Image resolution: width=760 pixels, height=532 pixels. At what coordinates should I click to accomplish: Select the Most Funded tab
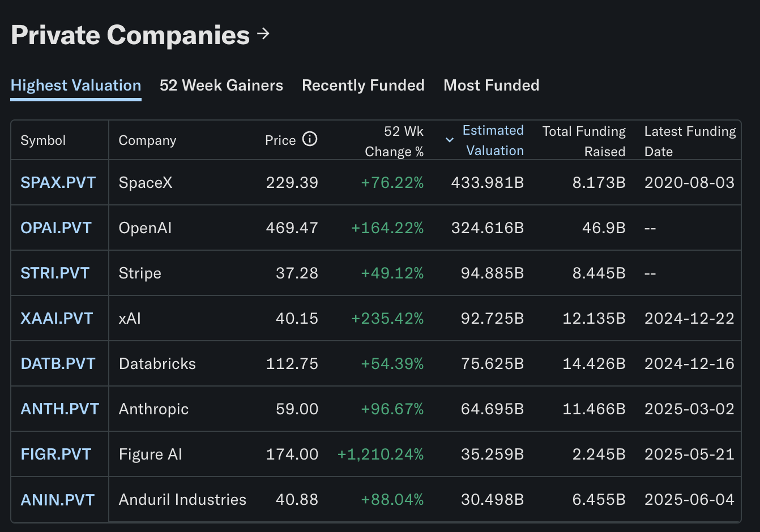tap(491, 85)
